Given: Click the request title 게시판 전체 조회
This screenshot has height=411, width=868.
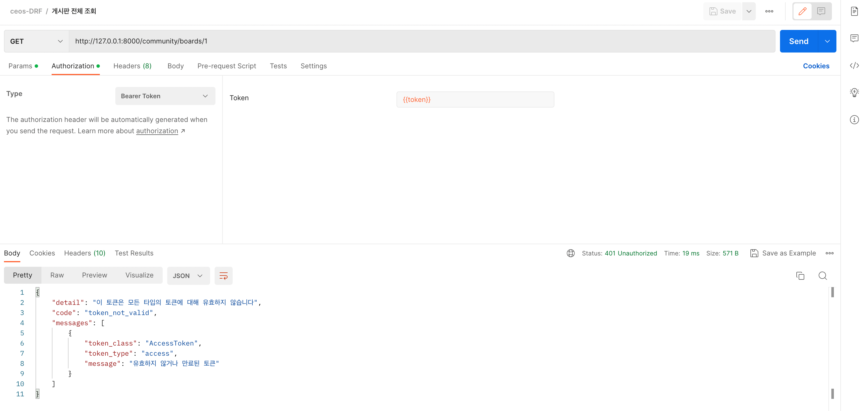Looking at the screenshot, I should [74, 11].
